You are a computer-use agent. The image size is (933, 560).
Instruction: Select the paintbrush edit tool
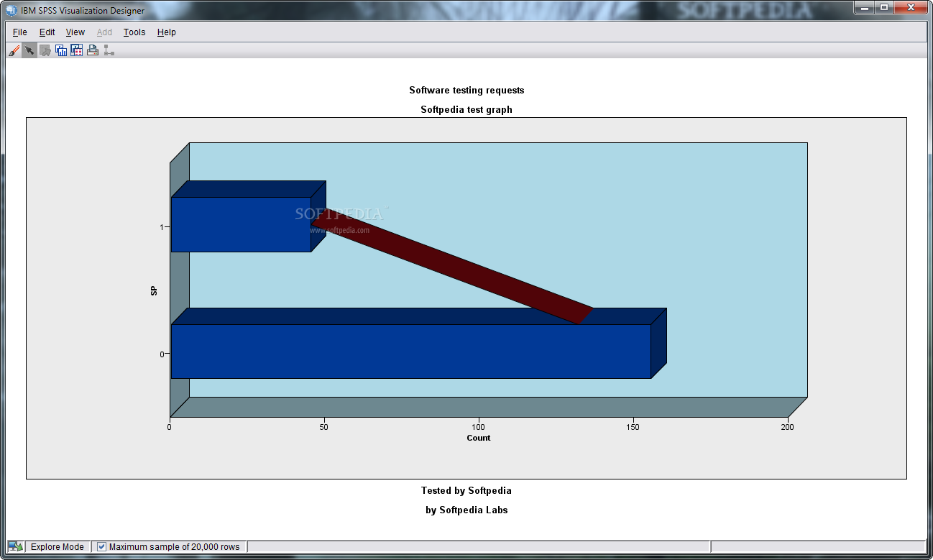[x=14, y=50]
